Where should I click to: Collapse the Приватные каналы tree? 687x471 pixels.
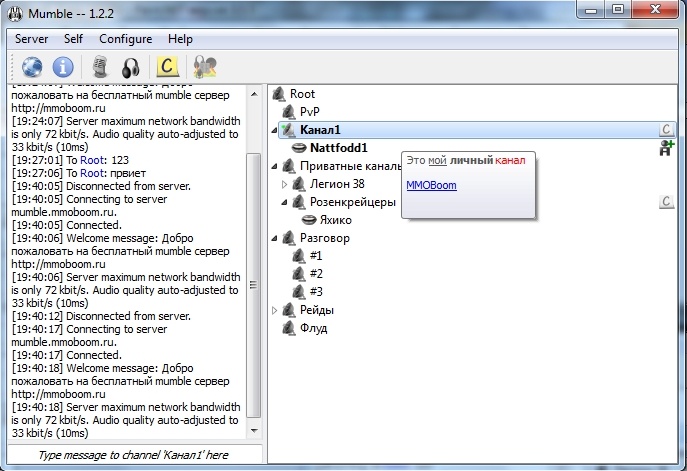pyautogui.click(x=274, y=166)
